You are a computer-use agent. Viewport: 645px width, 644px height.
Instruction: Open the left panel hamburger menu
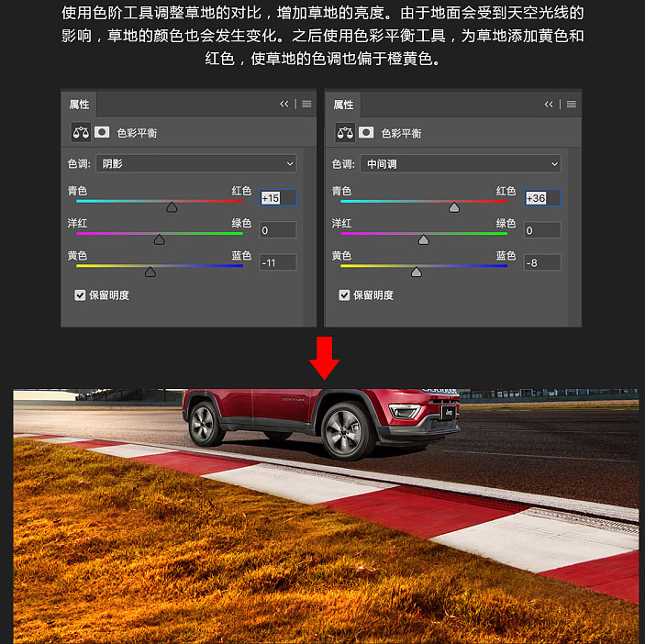(306, 104)
